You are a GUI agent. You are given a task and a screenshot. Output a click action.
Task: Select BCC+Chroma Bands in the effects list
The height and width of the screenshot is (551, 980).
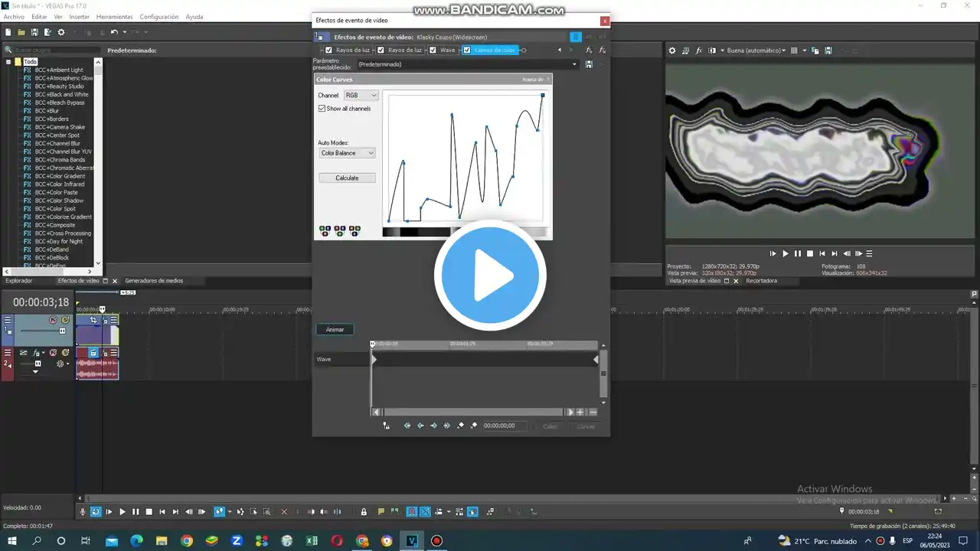[x=60, y=160]
